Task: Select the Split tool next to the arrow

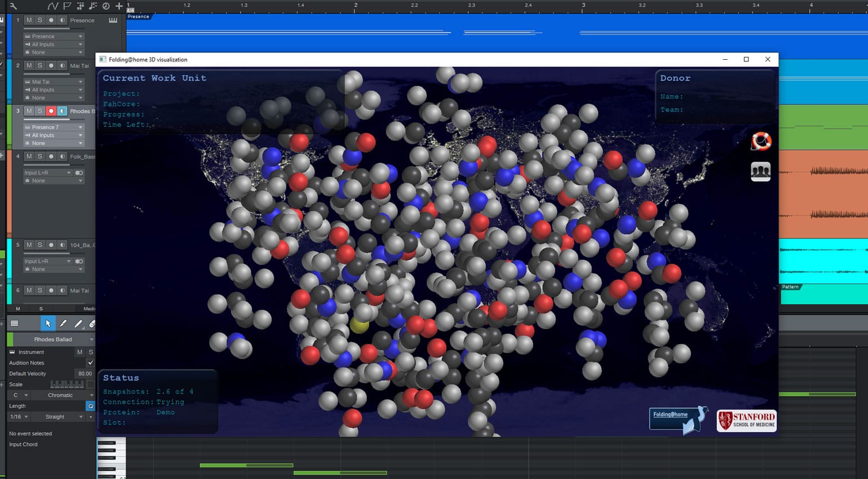Action: pyautogui.click(x=63, y=323)
